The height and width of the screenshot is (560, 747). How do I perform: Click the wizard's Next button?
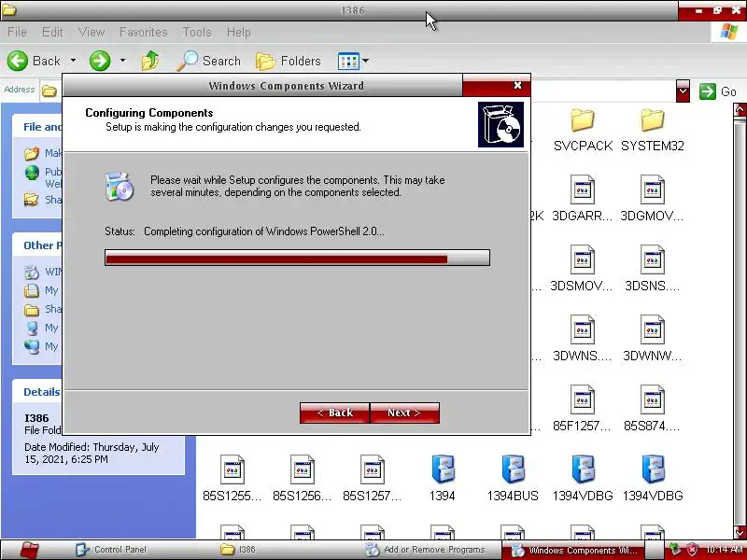pos(404,413)
